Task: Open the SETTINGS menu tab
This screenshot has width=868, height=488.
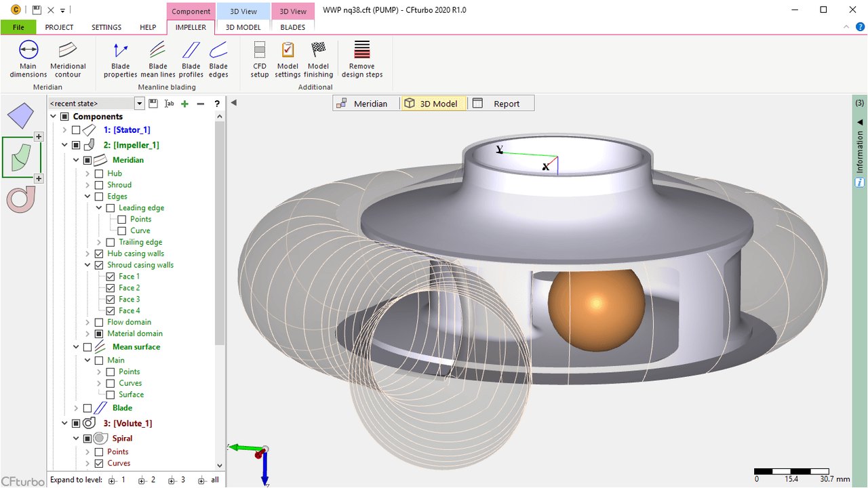Action: (106, 27)
